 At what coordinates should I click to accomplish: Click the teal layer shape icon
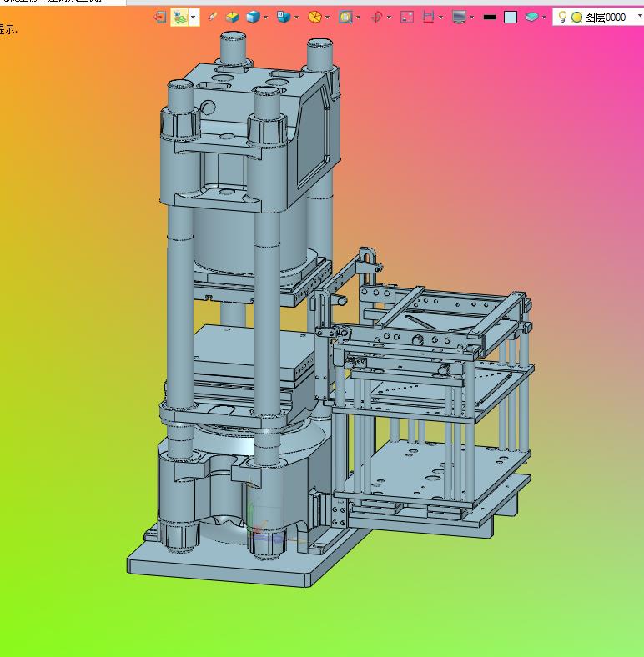pos(531,18)
